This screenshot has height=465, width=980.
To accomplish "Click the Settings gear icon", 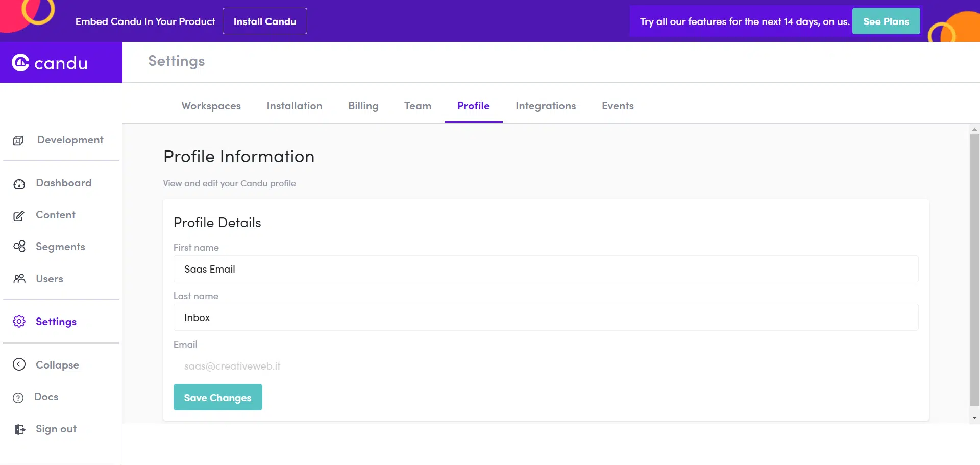I will (x=19, y=322).
